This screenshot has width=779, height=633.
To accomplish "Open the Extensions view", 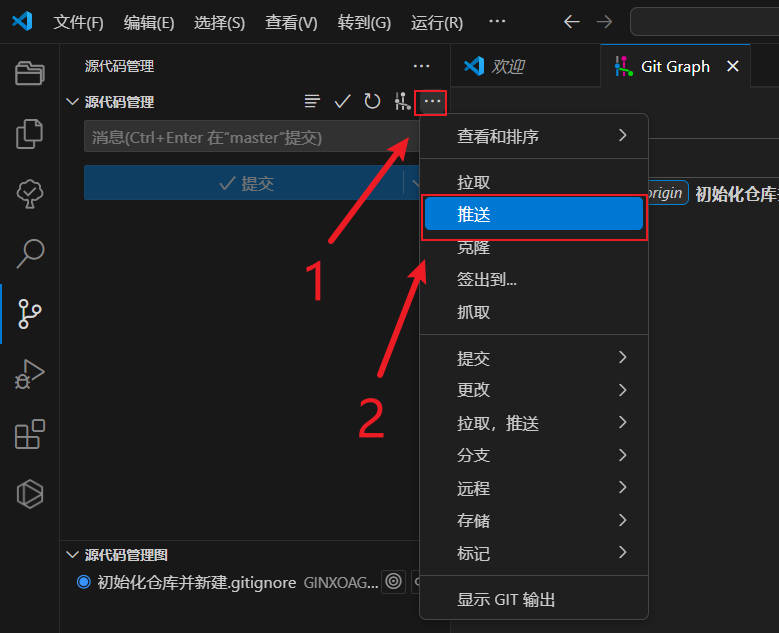I will point(30,434).
